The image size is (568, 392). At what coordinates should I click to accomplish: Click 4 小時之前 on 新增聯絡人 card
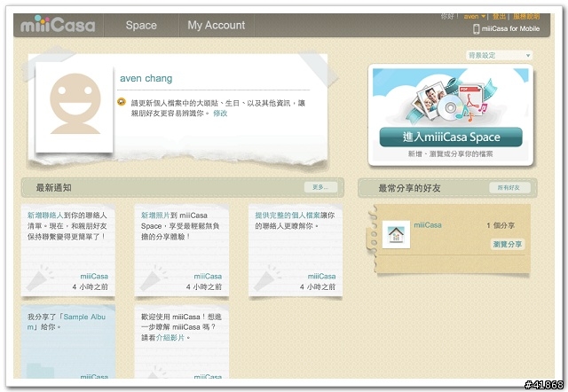91,286
